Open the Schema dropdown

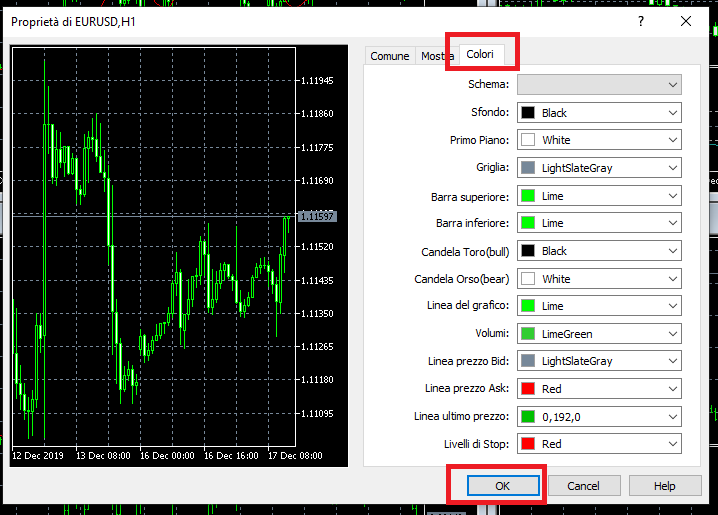599,85
